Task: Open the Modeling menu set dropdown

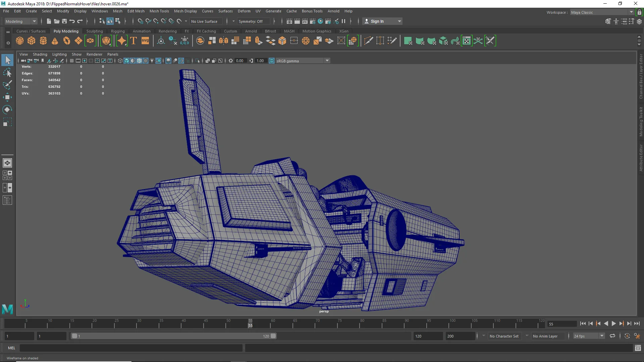Action: (21, 21)
